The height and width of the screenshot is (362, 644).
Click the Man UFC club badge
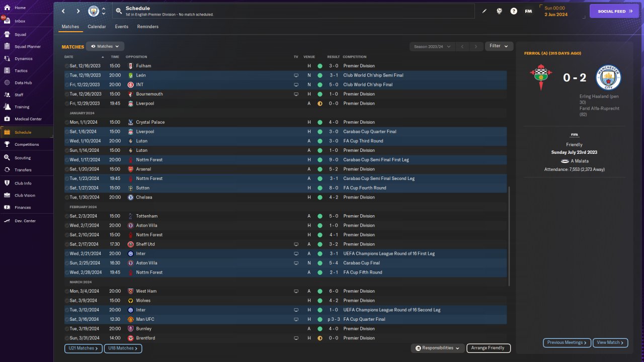[131, 319]
